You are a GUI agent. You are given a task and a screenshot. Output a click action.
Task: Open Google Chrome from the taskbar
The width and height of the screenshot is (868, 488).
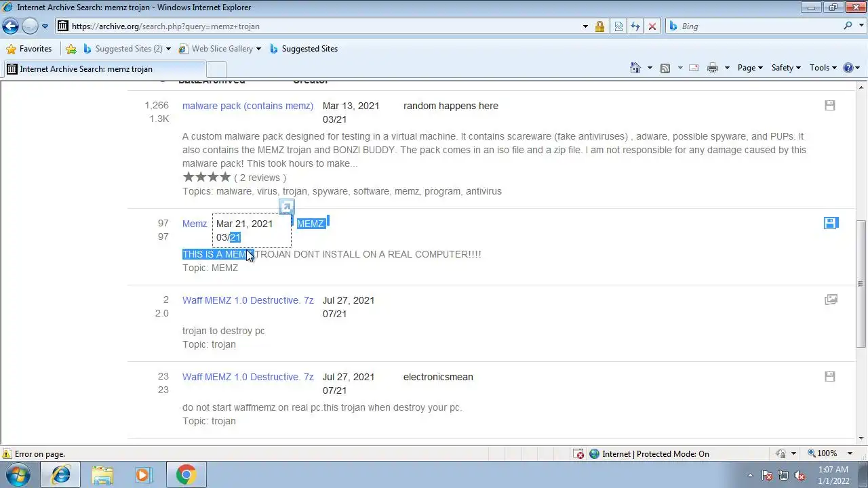pos(186,475)
